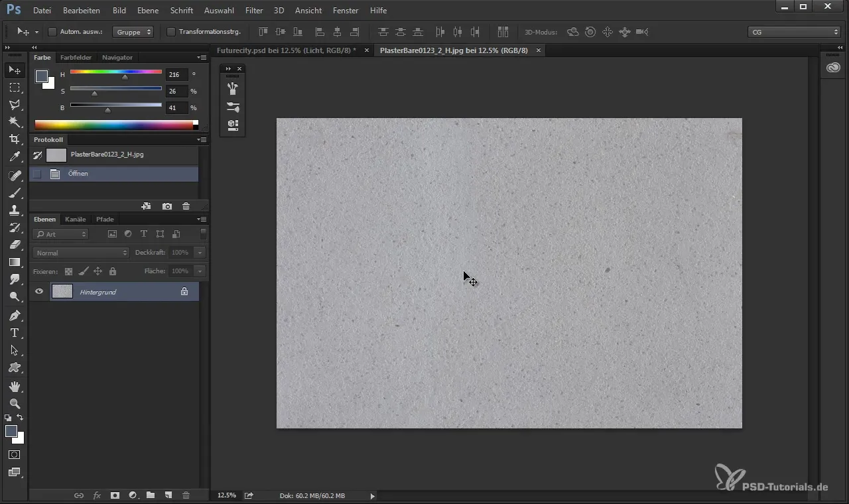Toggle Quick Mask mode

pos(15,455)
